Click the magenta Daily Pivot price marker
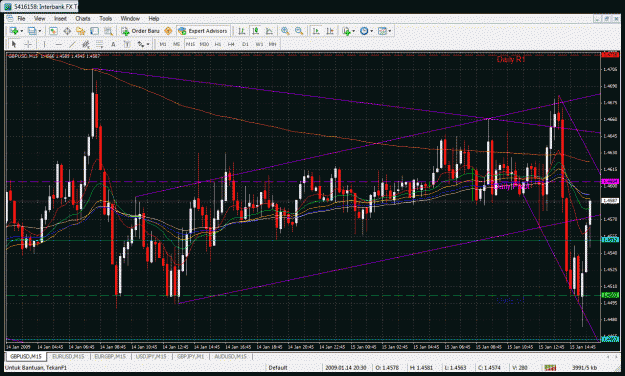This screenshot has width=625, height=376. point(610,181)
